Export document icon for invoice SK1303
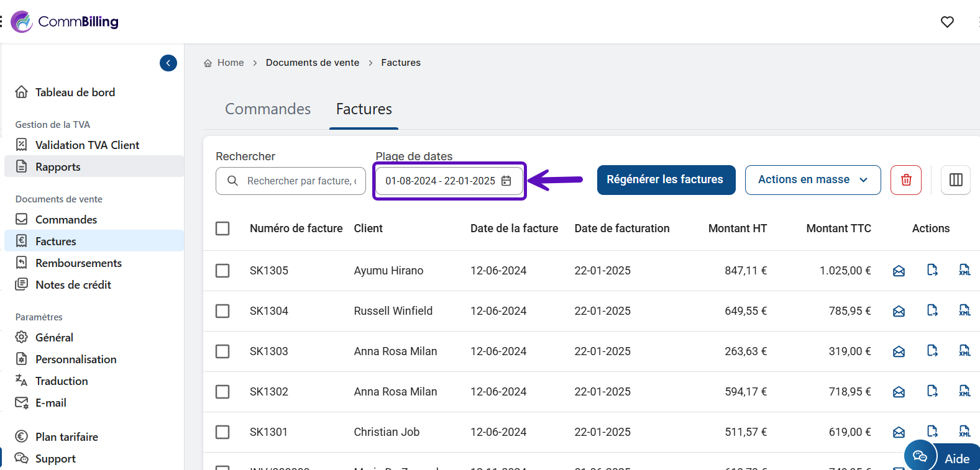This screenshot has height=470, width=980. coord(932,351)
